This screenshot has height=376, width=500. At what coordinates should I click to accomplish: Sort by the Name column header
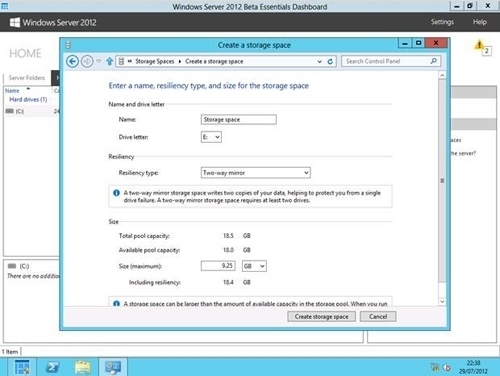(x=12, y=91)
